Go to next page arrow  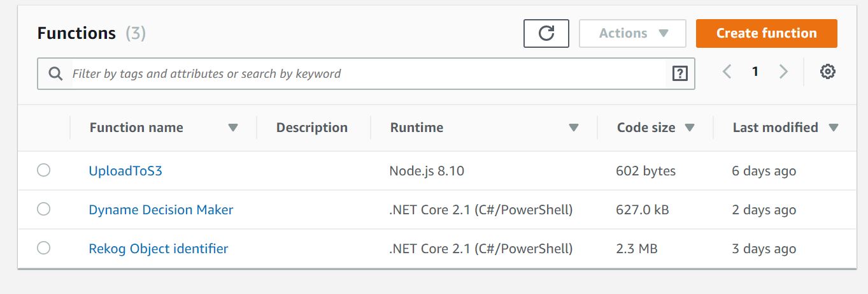point(783,72)
